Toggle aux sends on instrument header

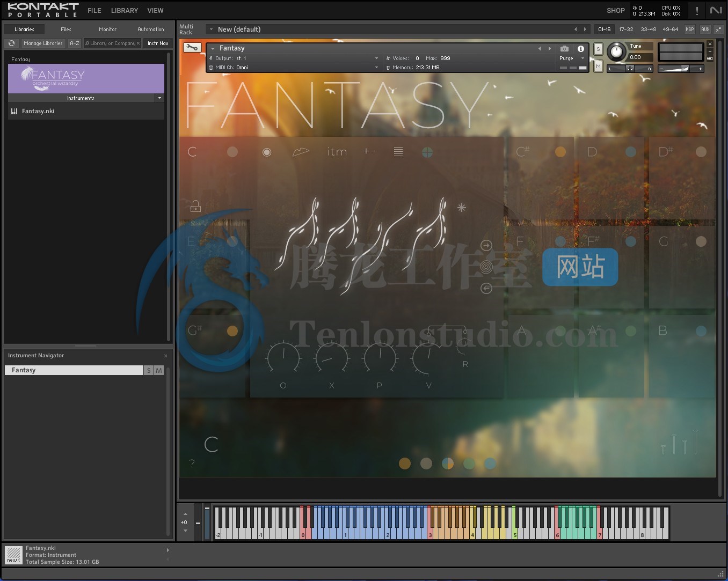(x=710, y=58)
